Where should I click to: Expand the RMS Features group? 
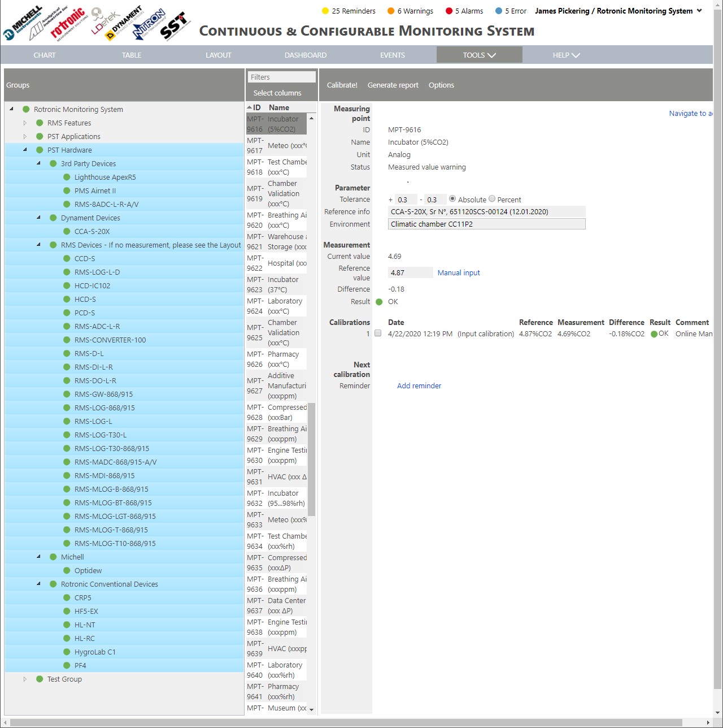(x=25, y=123)
